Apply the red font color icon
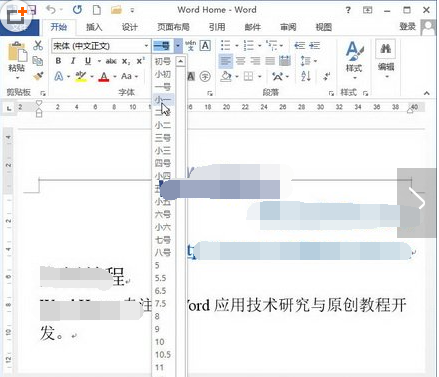This screenshot has width=439, height=377. pos(104,77)
